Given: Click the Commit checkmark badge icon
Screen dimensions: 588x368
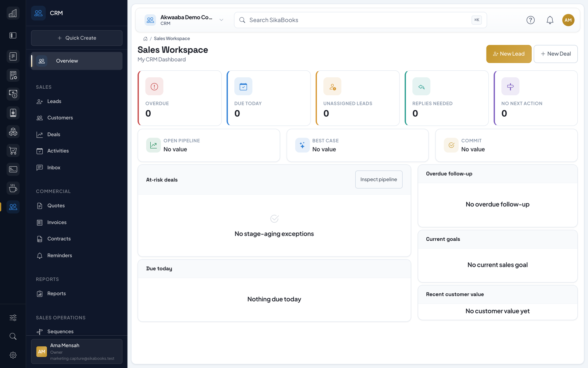Looking at the screenshot, I should point(451,145).
